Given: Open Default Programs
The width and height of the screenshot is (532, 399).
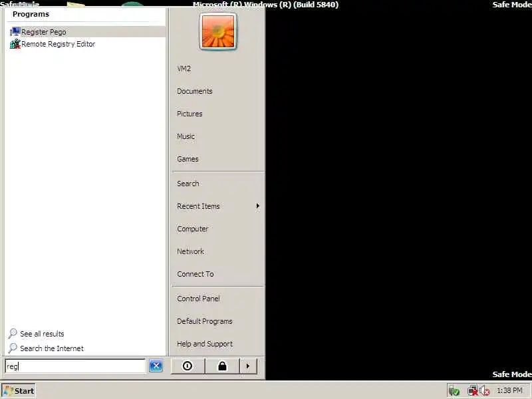Looking at the screenshot, I should 205,321.
